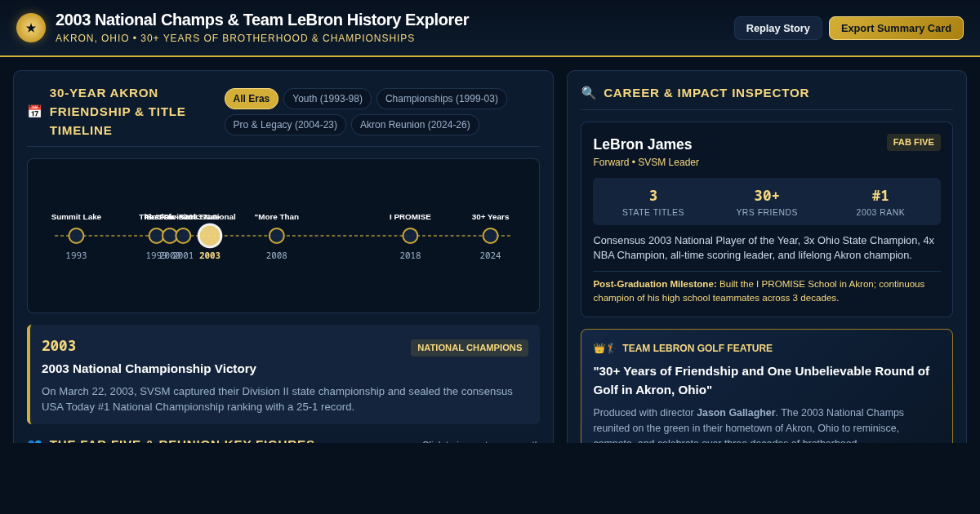The width and height of the screenshot is (980, 514).
Task: Click the LeBron James name heading
Action: click(643, 144)
